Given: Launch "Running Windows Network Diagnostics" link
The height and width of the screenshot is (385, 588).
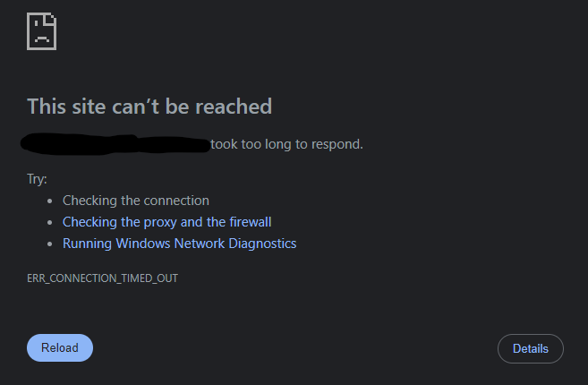Looking at the screenshot, I should point(179,244).
